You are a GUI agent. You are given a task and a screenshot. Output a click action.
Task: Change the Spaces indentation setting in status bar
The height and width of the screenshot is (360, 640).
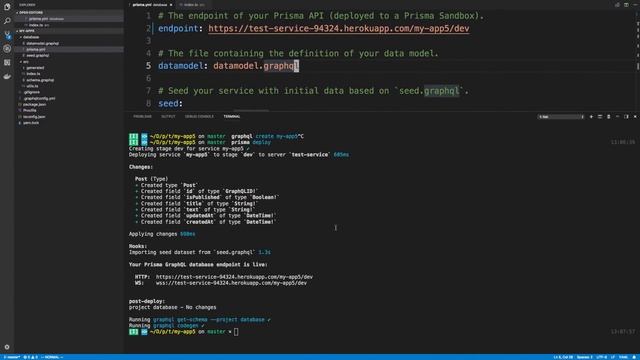[584, 357]
